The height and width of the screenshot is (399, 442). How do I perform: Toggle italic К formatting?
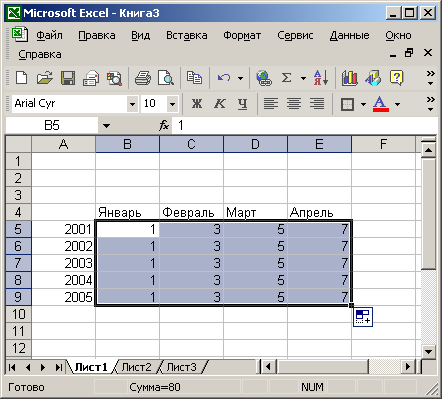tap(219, 104)
